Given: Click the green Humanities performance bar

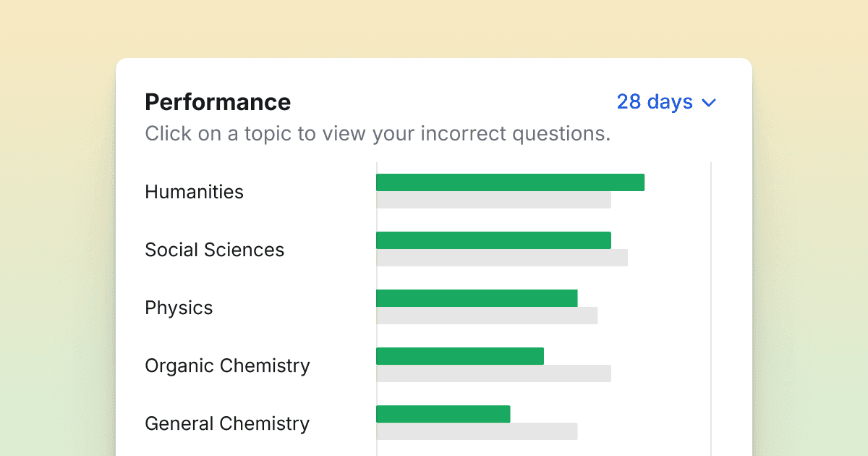Looking at the screenshot, I should point(510,182).
